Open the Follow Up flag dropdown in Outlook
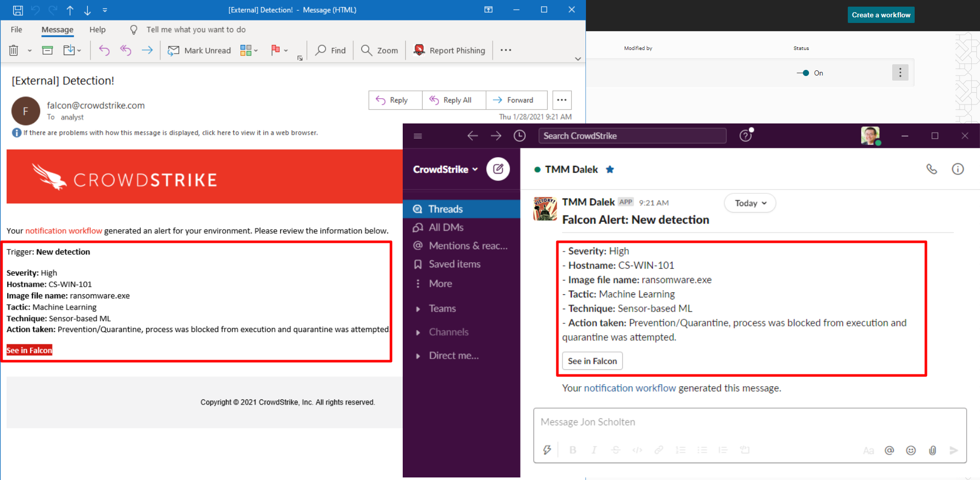Viewport: 980px width, 480px height. coord(286,50)
